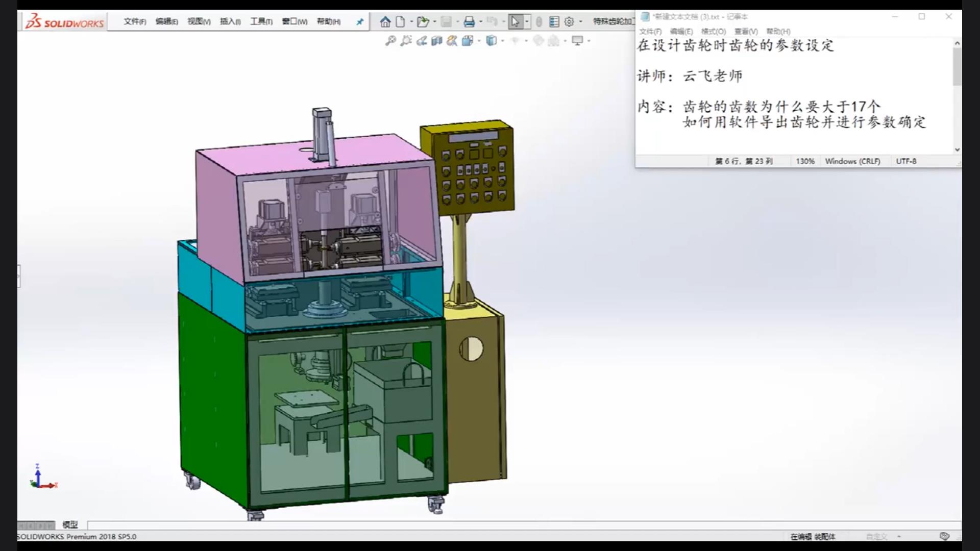
Task: Expand Display Style dropdown arrow
Action: 503,41
